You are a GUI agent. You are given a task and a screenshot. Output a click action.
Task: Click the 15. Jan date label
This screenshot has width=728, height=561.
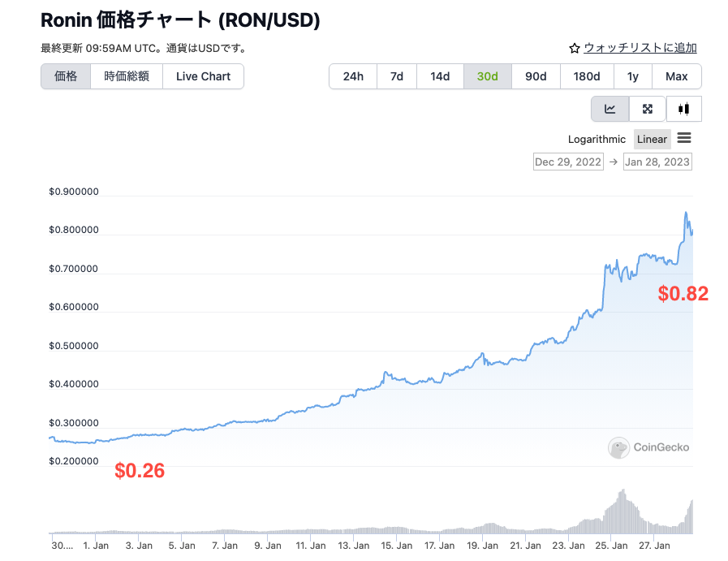[x=397, y=546]
